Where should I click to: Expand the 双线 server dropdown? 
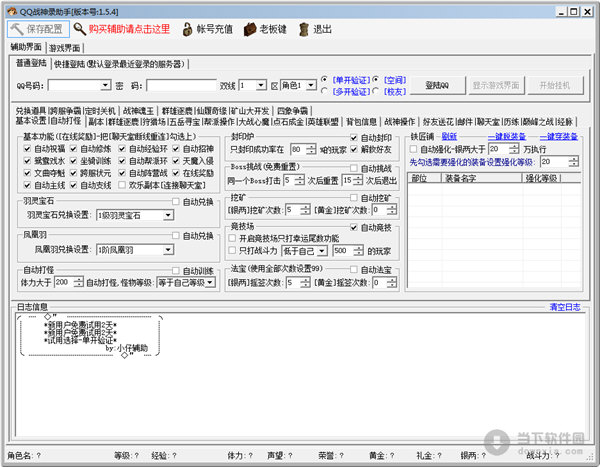click(261, 85)
